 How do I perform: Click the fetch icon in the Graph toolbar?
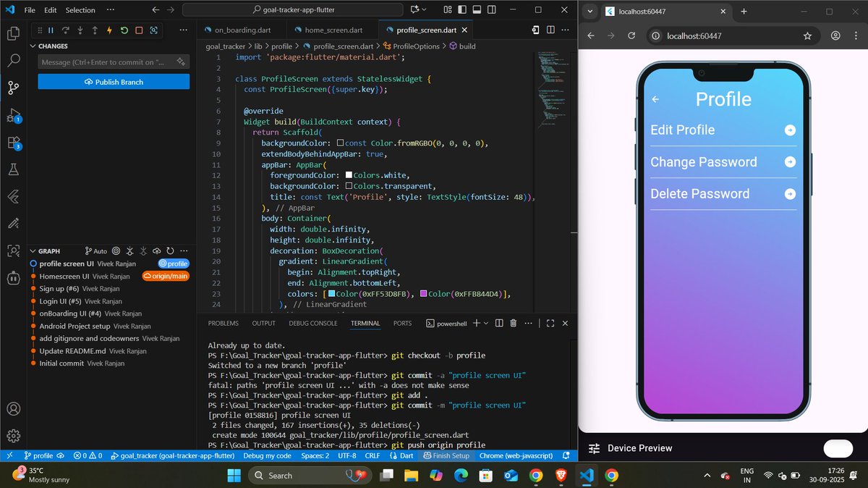[x=157, y=251]
